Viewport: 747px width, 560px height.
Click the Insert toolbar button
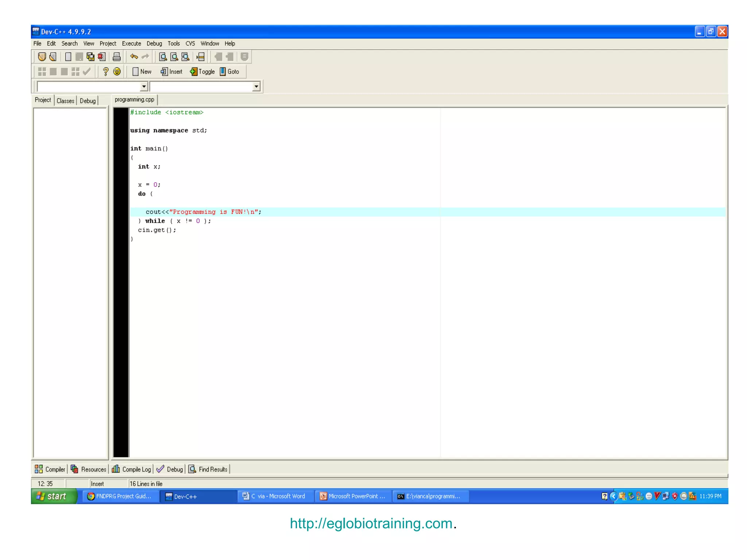click(171, 72)
